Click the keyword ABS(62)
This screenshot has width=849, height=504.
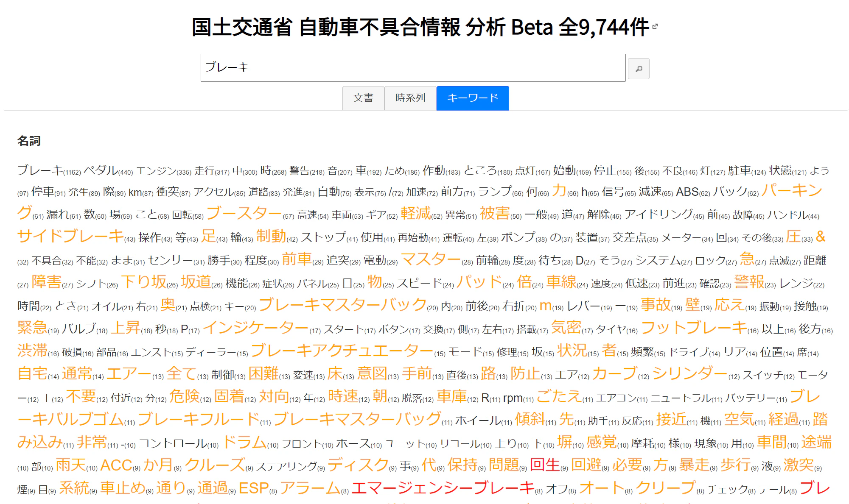point(693,192)
